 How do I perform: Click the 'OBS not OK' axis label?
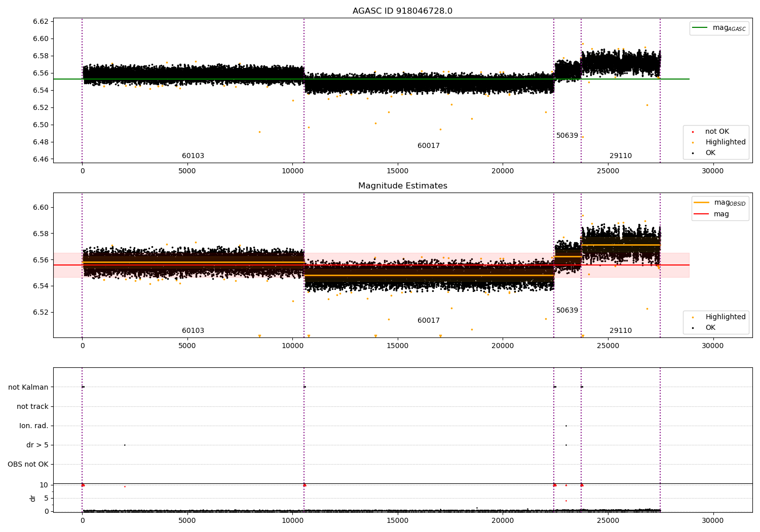28,465
